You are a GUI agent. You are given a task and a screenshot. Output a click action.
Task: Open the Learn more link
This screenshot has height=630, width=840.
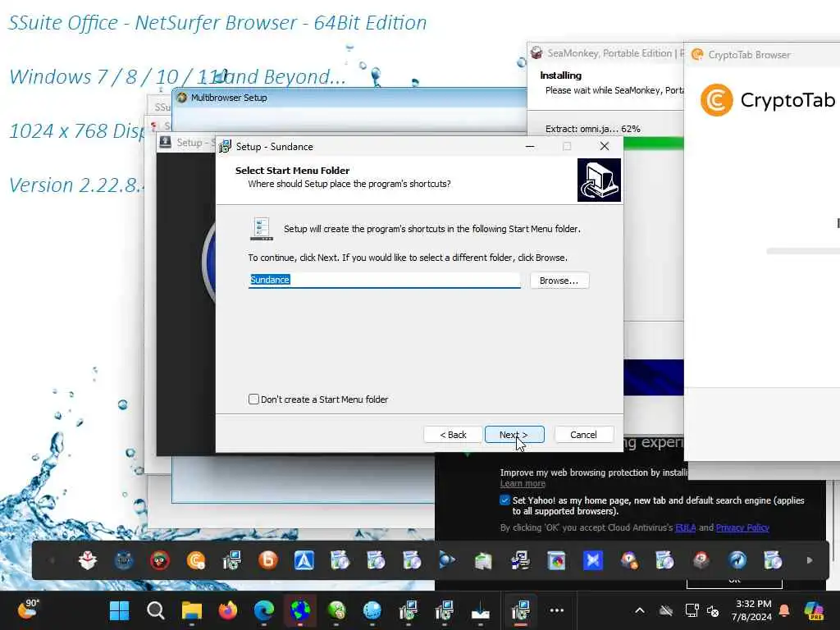point(523,484)
